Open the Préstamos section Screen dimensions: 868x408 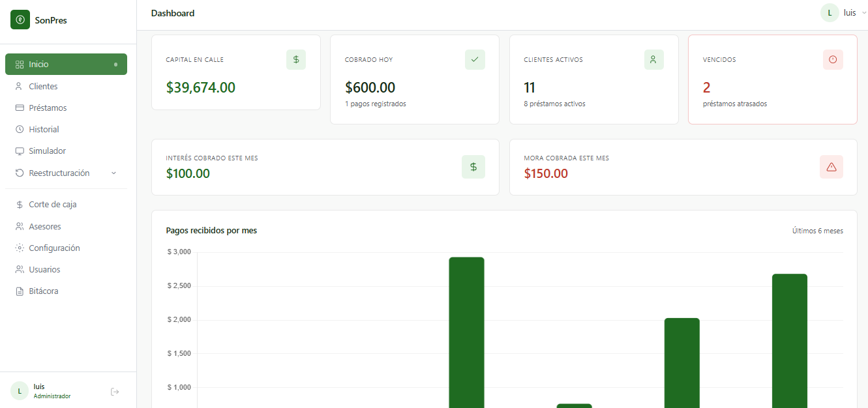point(66,108)
